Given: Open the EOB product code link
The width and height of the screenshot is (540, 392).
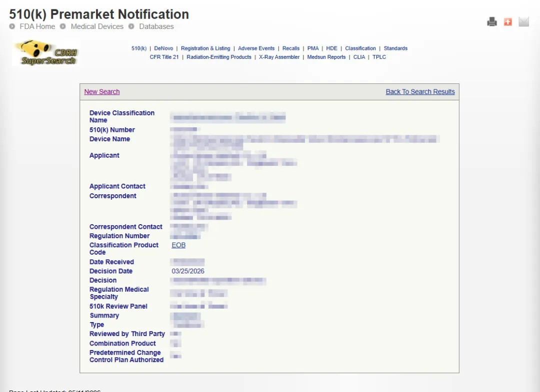Looking at the screenshot, I should pyautogui.click(x=178, y=245).
